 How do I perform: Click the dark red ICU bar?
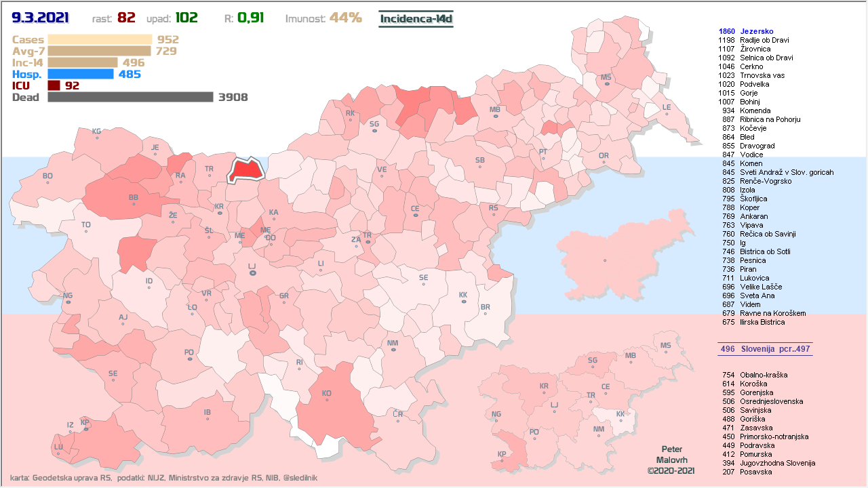[x=54, y=85]
